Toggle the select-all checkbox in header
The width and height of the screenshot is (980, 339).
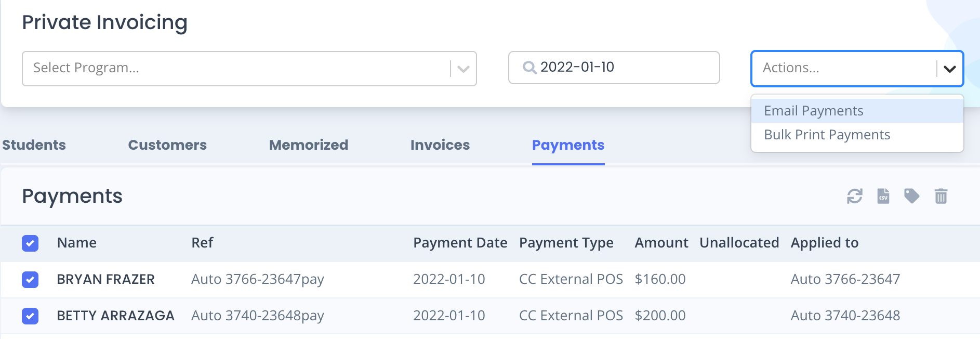(30, 243)
